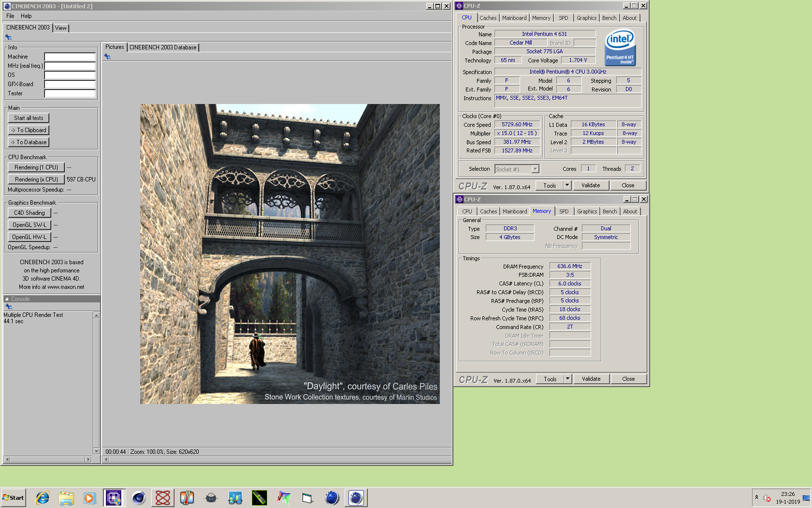Viewport: 812px width, 508px height.
Task: Click the muted speaker volume tray icon
Action: [767, 498]
